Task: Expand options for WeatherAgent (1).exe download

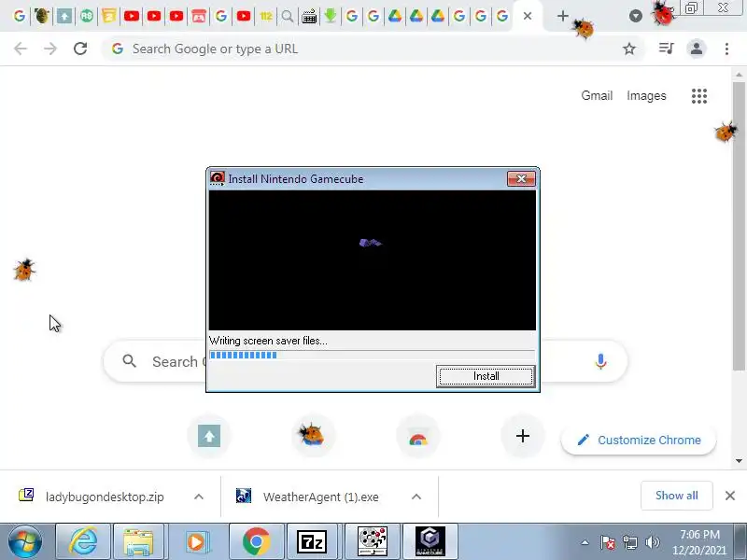Action: click(416, 497)
